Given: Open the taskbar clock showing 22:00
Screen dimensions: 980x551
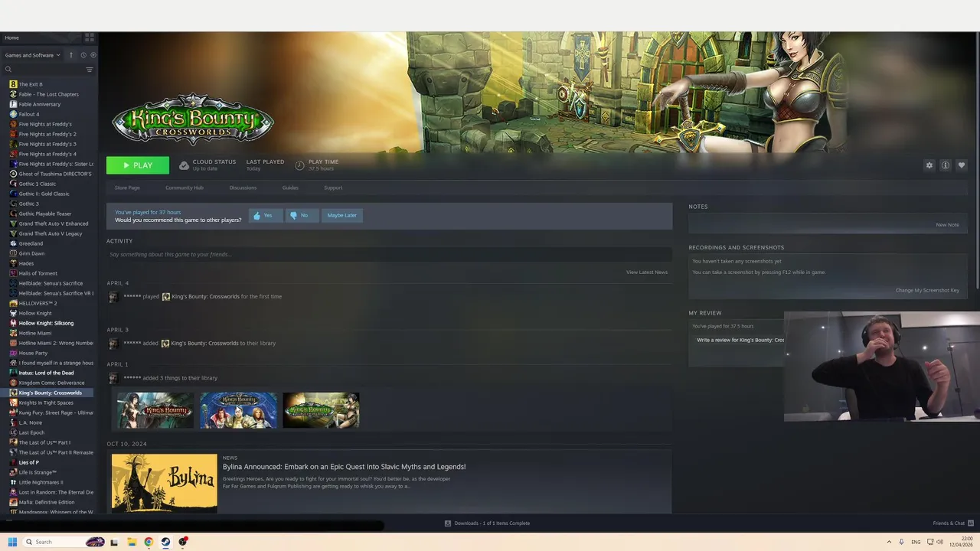Looking at the screenshot, I should pyautogui.click(x=960, y=542).
